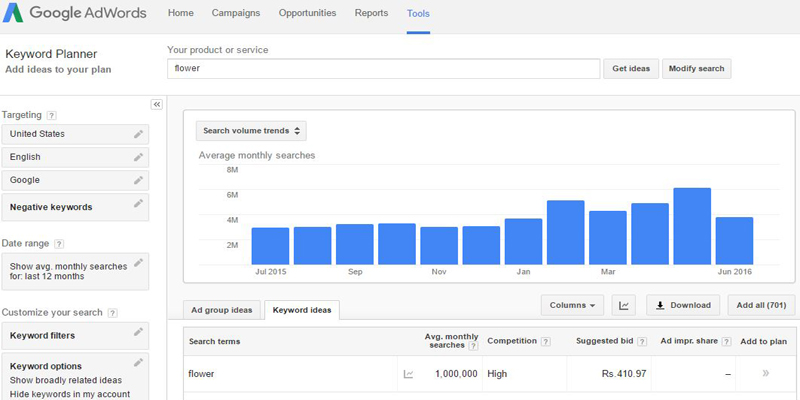This screenshot has height=400, width=800.
Task: Collapse the sidebar with double-chevron icon
Action: tap(157, 105)
